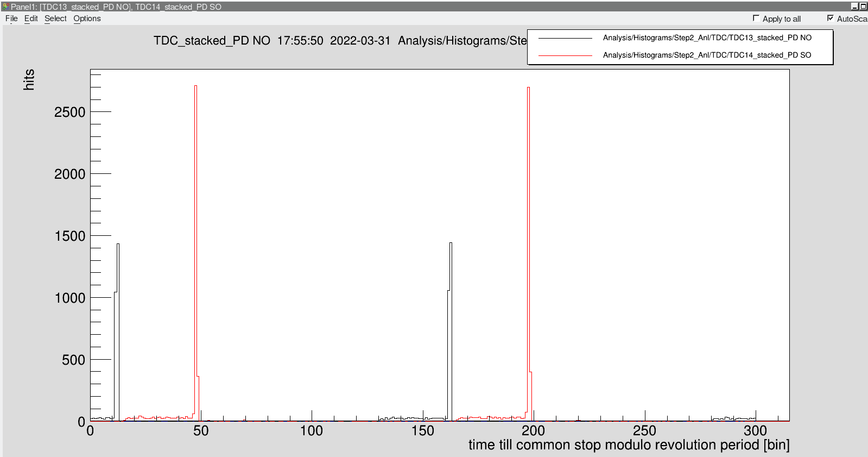This screenshot has height=457, width=868.
Task: Click the Panel1 window title text
Action: click(116, 7)
